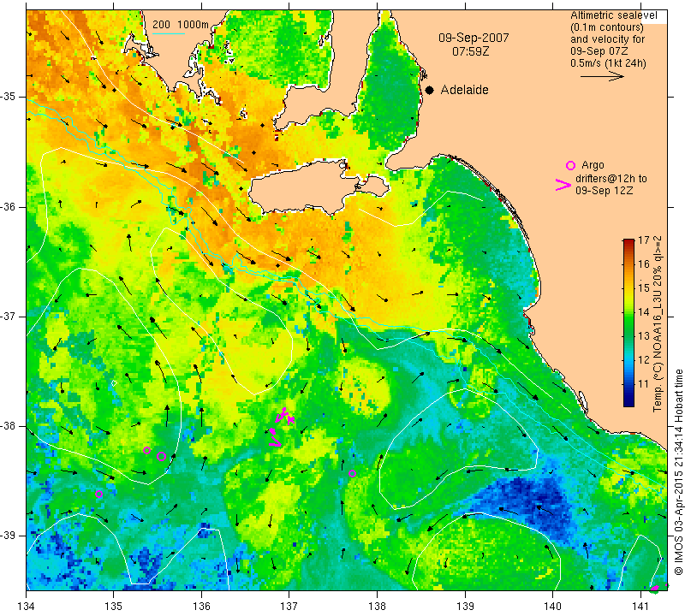Click the longitude axis label 134
Image resolution: width=685 pixels, height=616 pixels.
click(x=26, y=607)
